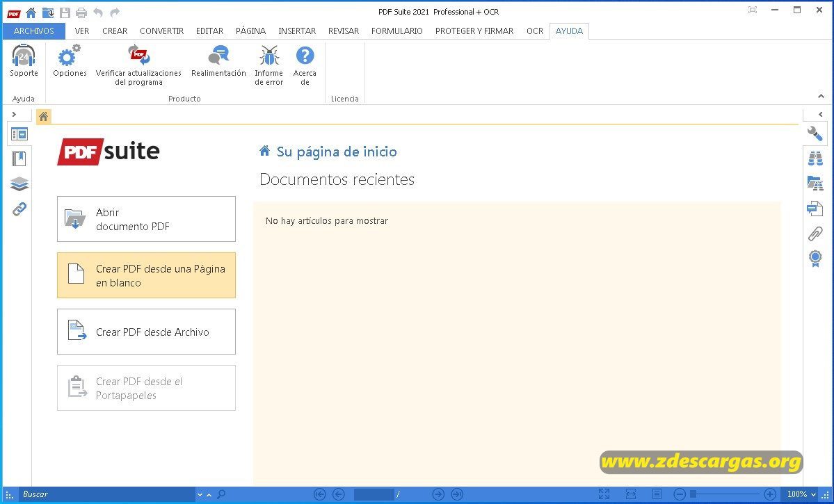Viewport: 834px width, 504px height.
Task: Click inside the Buscar search field
Action: pyautogui.click(x=106, y=494)
